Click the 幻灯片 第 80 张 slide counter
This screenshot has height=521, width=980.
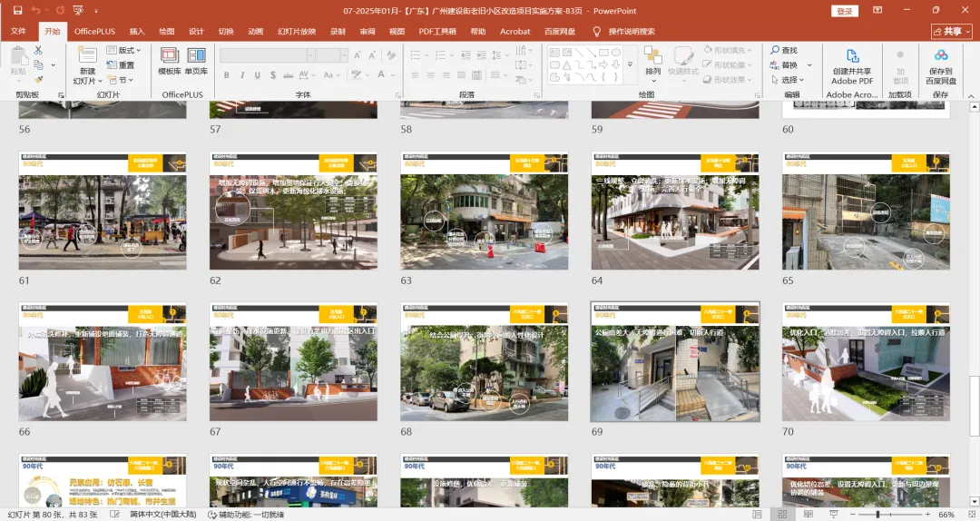[53, 514]
